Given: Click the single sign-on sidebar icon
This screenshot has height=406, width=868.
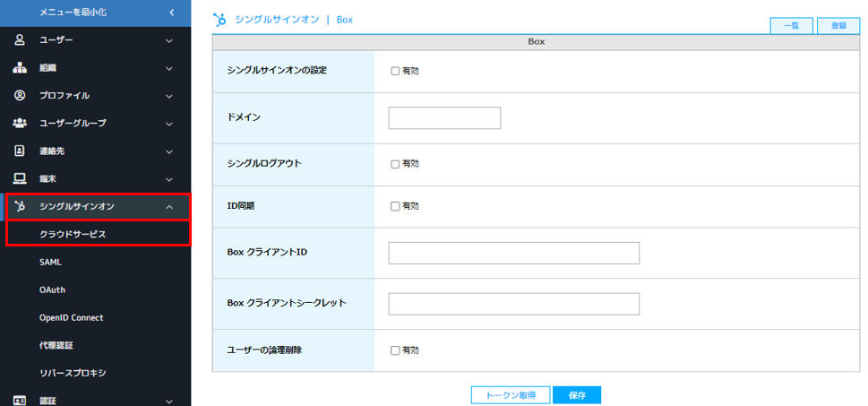Looking at the screenshot, I should [20, 207].
